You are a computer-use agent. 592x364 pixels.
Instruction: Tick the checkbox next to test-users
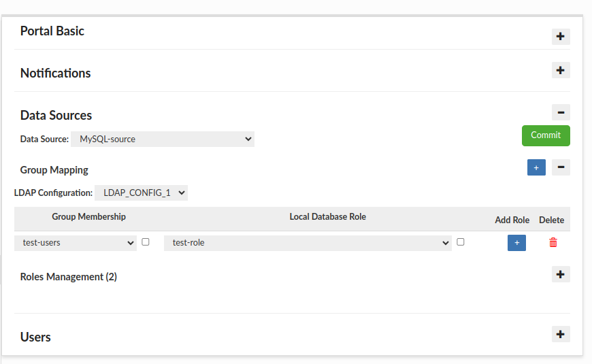(x=146, y=242)
